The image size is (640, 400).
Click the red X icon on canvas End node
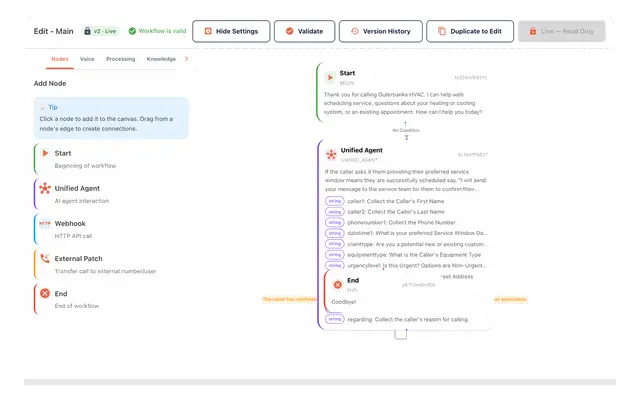[338, 285]
